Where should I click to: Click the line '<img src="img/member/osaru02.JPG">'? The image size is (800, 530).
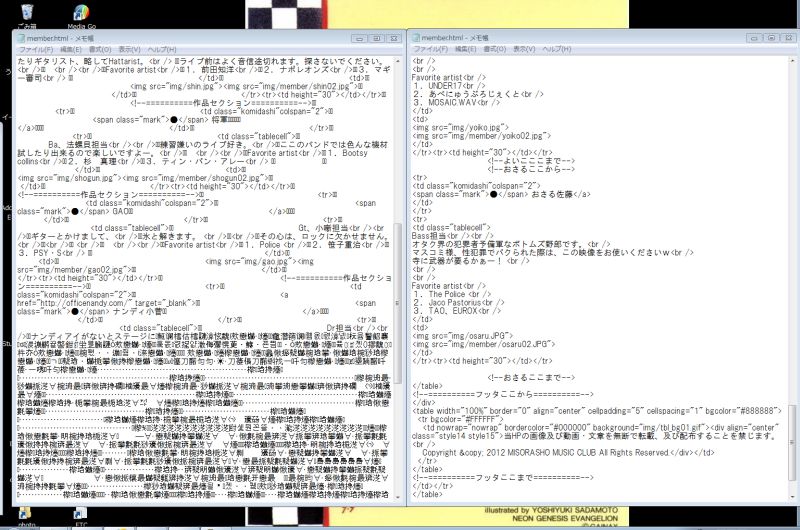[484, 344]
